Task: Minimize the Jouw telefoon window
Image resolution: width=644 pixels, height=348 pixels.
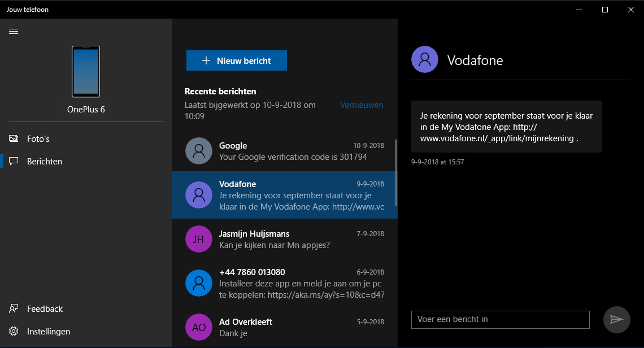Action: [x=579, y=10]
